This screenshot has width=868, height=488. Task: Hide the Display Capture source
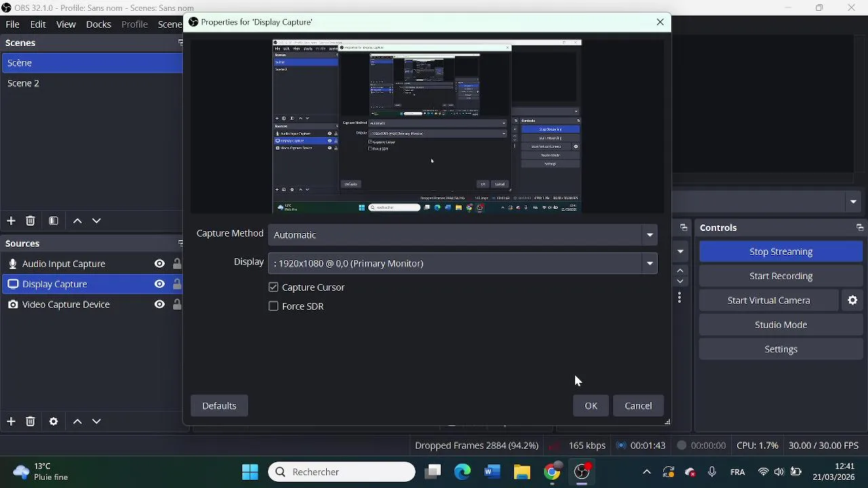(x=159, y=284)
